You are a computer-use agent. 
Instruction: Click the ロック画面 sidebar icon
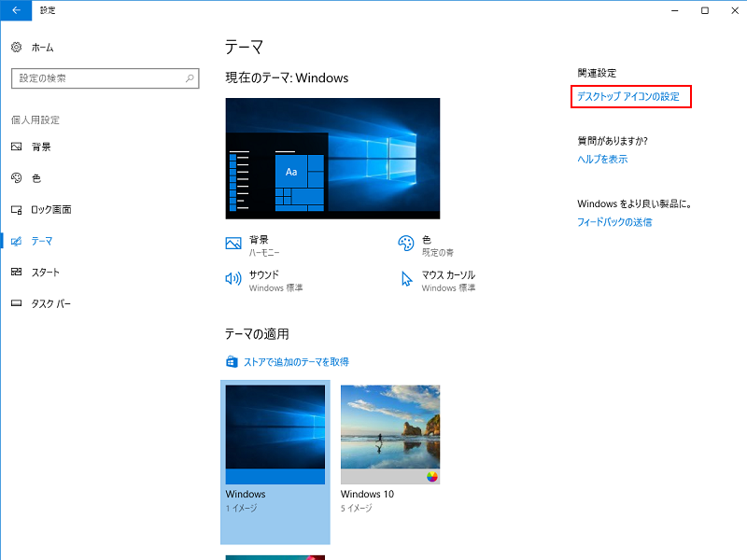16,209
